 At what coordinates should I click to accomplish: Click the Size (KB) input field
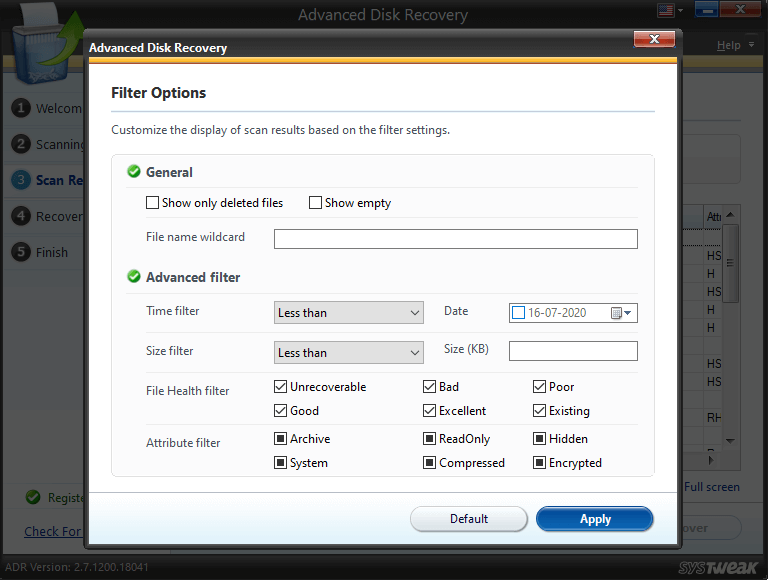pos(573,351)
